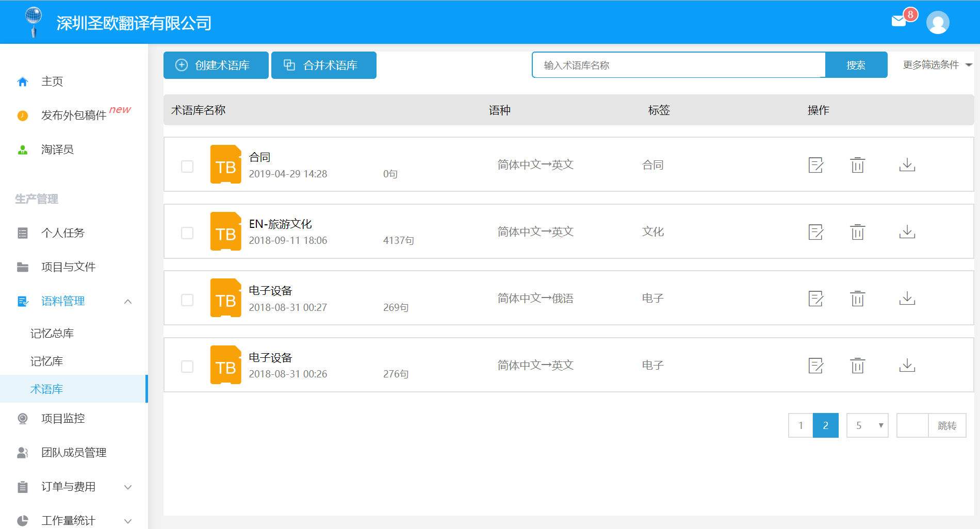Click trash icon for 276句 电子设备 row
The width and height of the screenshot is (980, 529).
tap(857, 366)
